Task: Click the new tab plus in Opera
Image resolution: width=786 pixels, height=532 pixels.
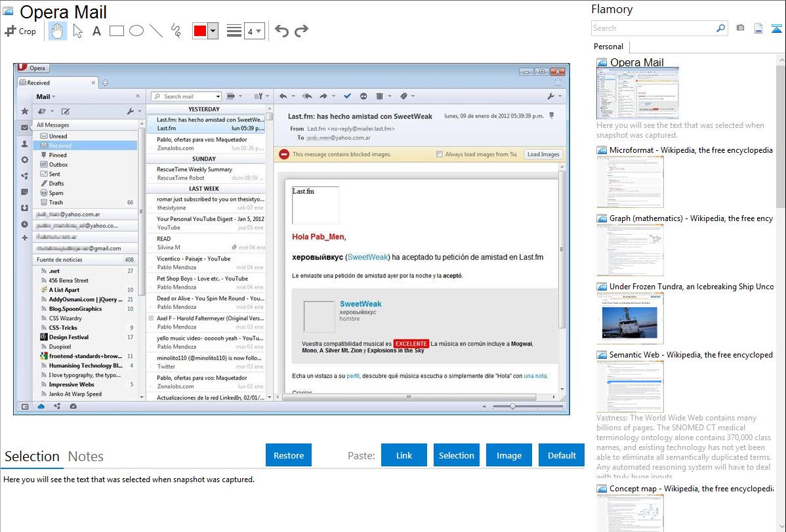Action: click(x=105, y=83)
